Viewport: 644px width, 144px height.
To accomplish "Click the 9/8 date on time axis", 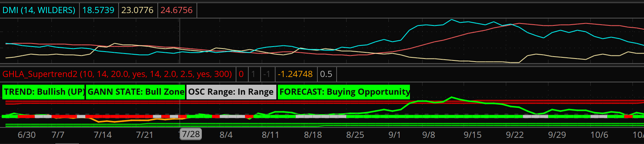I will click(x=429, y=135).
